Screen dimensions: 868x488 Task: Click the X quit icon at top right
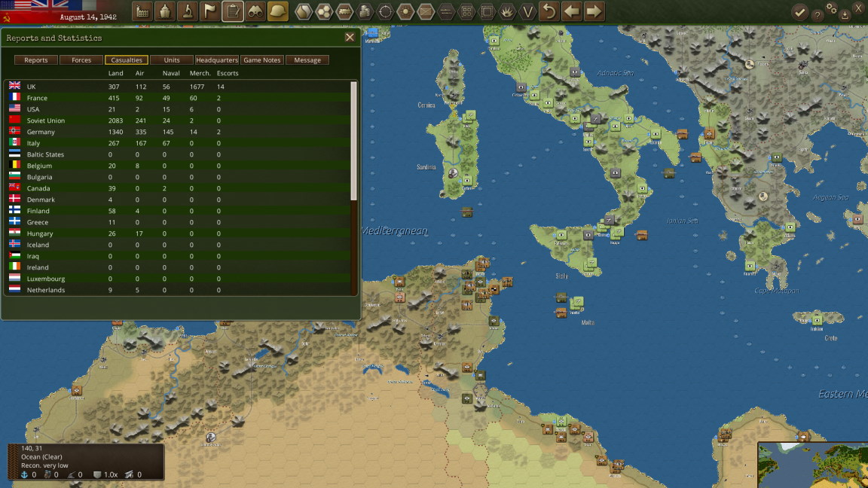[x=859, y=8]
